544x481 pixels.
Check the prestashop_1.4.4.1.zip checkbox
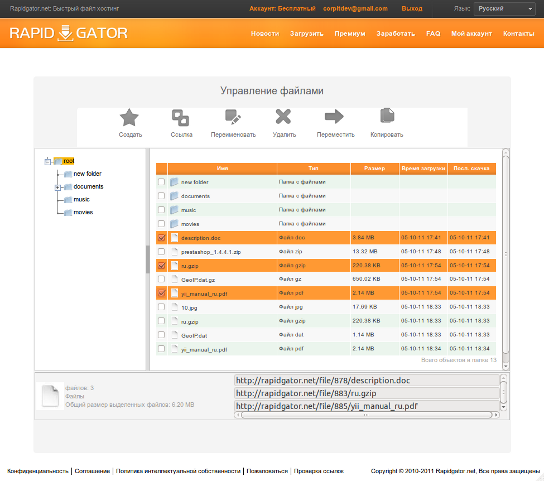pos(161,251)
